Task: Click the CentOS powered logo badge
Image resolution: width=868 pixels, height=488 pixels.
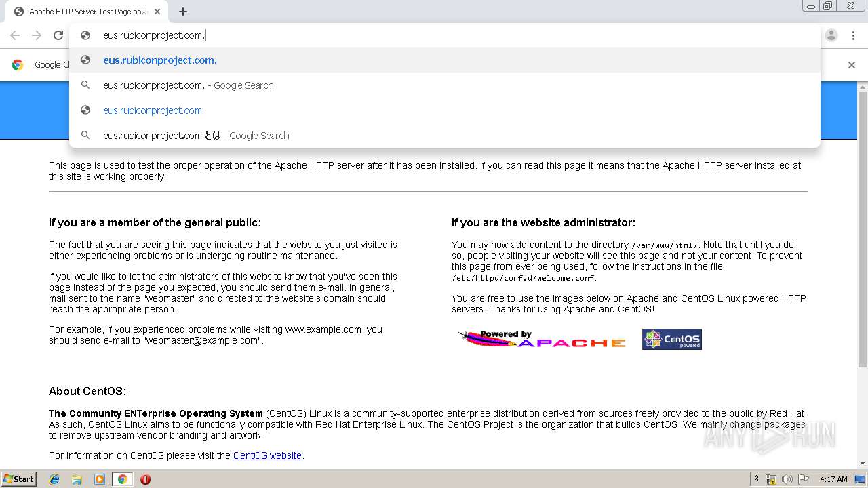Action: point(672,339)
